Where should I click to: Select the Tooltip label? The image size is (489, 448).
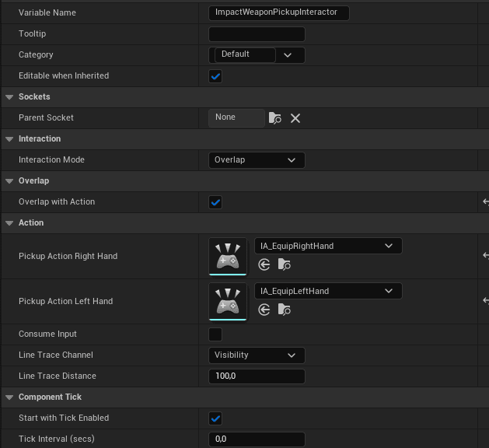pos(32,33)
